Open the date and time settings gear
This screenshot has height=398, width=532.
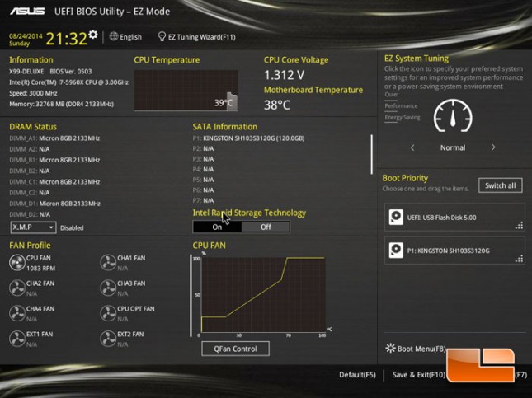point(93,35)
